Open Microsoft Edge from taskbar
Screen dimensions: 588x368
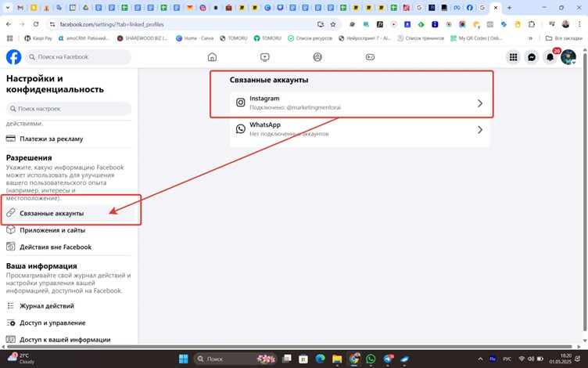coord(320,359)
